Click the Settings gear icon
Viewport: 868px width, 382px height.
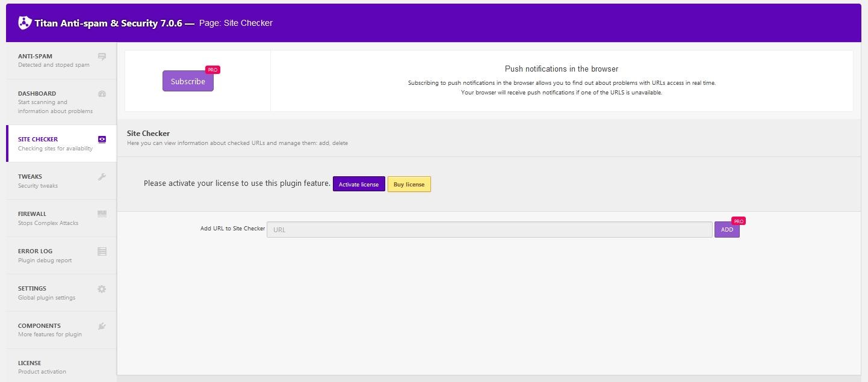pyautogui.click(x=102, y=289)
